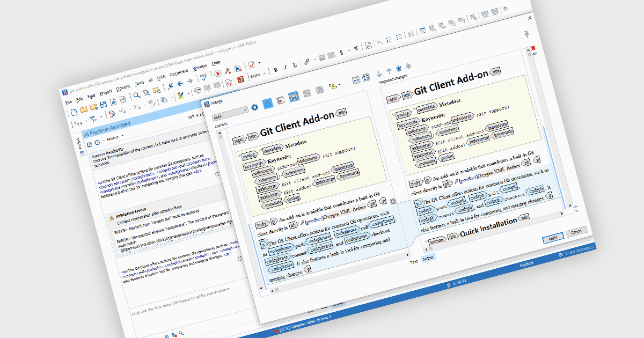Click the red F Frameworks icon
This screenshot has width=644, height=338.
coord(241,79)
